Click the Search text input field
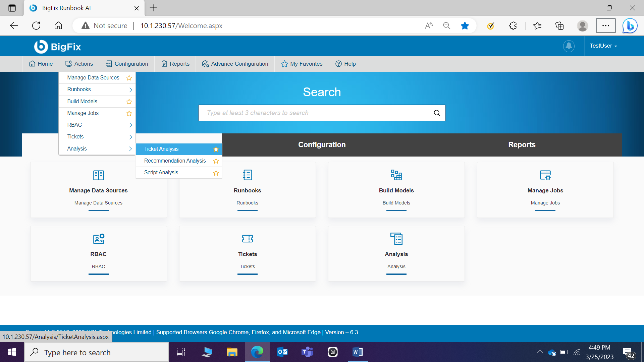644x362 pixels. [x=315, y=113]
